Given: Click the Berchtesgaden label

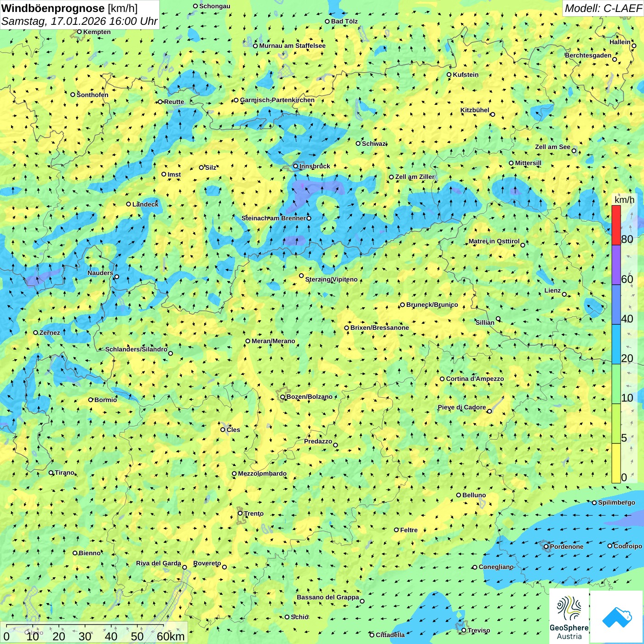Looking at the screenshot, I should click(x=588, y=55).
